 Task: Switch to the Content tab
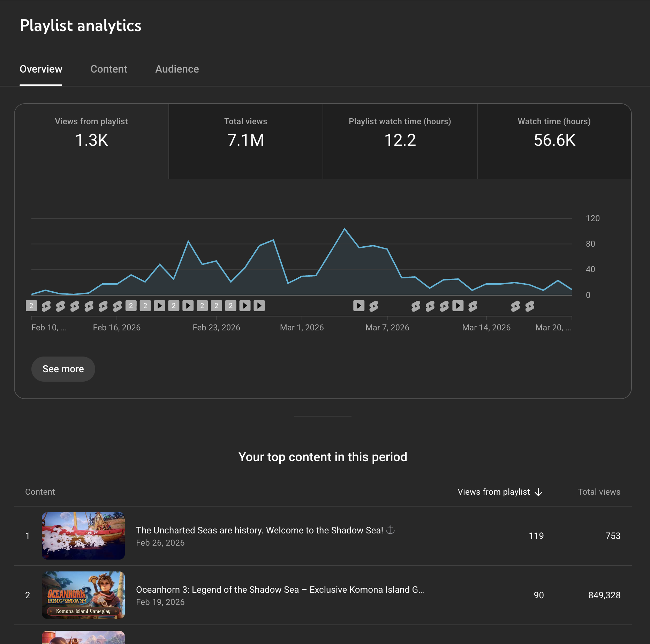(x=109, y=69)
